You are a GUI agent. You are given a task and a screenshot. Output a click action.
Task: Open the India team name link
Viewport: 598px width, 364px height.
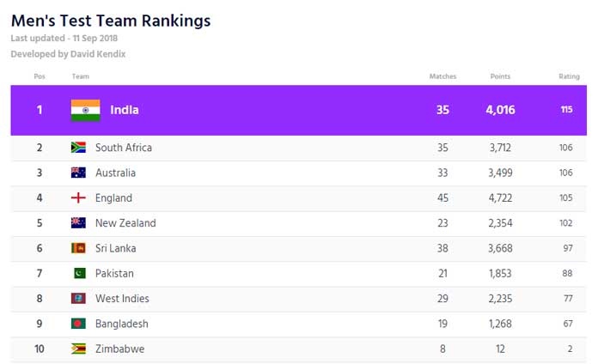coord(125,110)
